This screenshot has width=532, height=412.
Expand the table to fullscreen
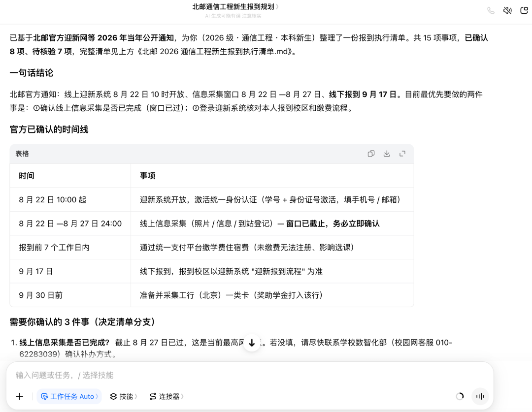tap(402, 154)
